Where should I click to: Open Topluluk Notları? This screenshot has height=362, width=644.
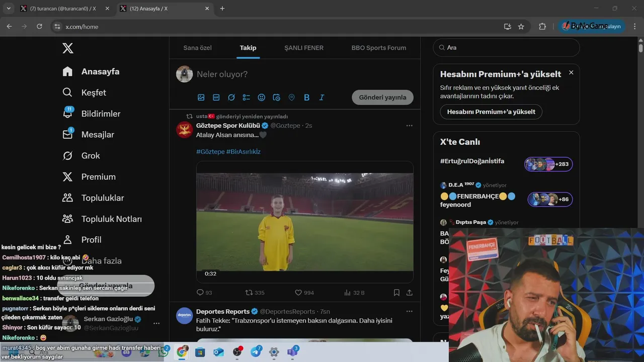click(102, 219)
